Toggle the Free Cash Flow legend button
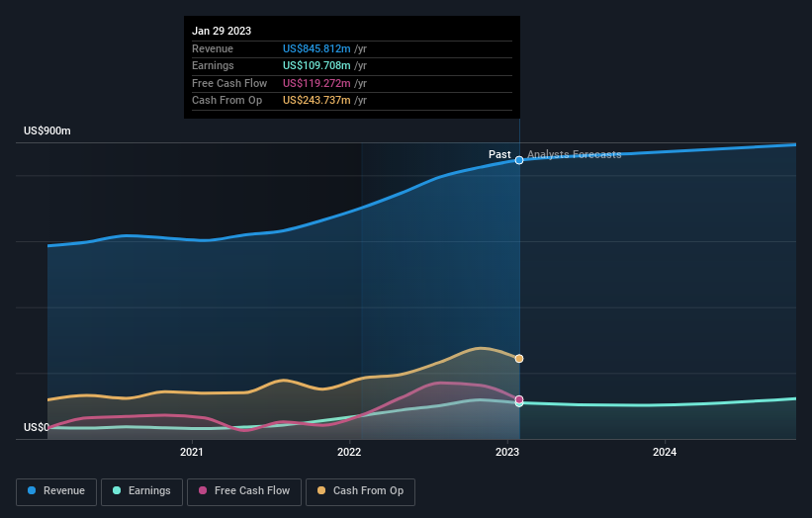812x518 pixels. [x=244, y=491]
